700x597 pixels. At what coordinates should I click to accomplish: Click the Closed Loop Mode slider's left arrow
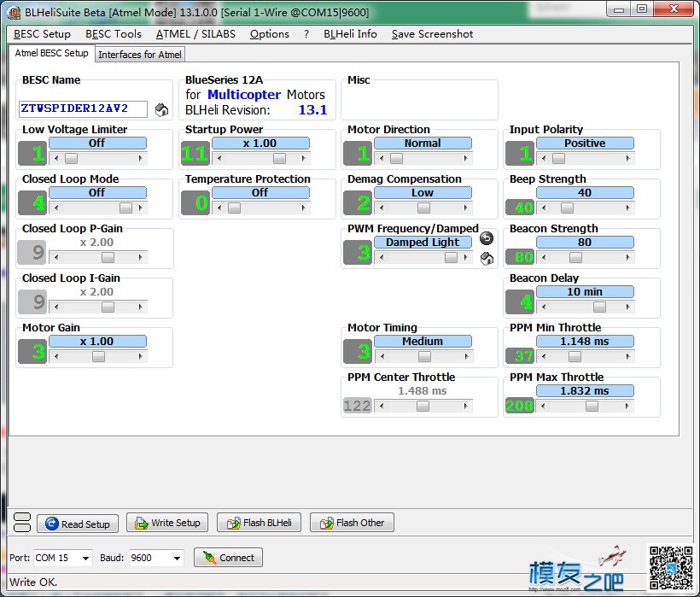click(x=56, y=208)
